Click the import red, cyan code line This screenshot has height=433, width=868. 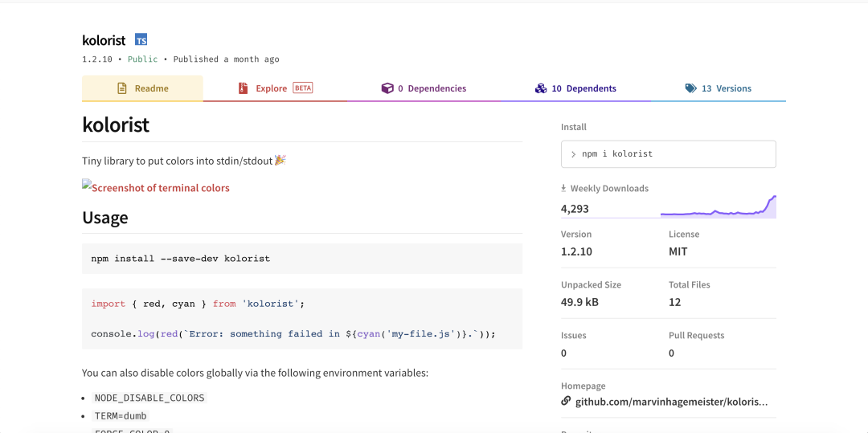(x=199, y=304)
